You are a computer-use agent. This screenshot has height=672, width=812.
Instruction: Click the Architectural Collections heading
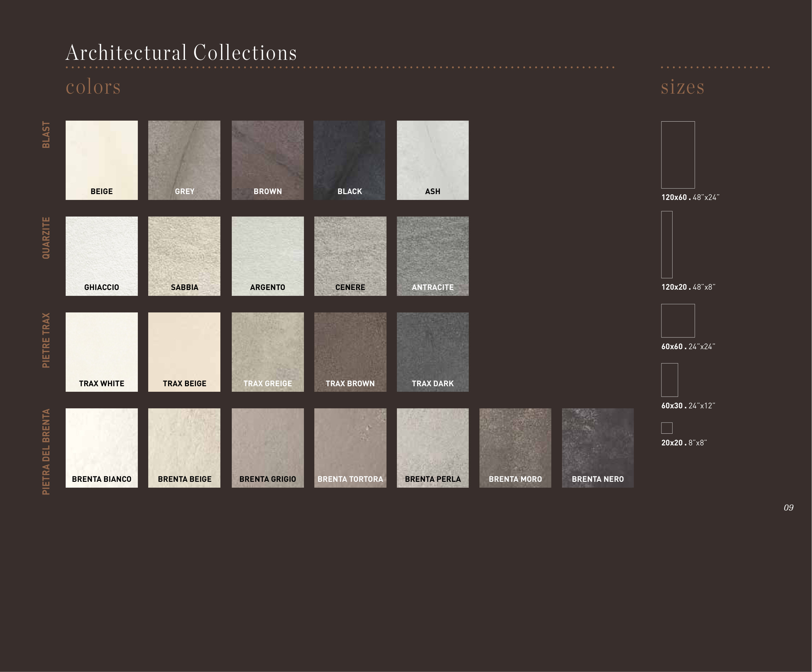click(181, 53)
